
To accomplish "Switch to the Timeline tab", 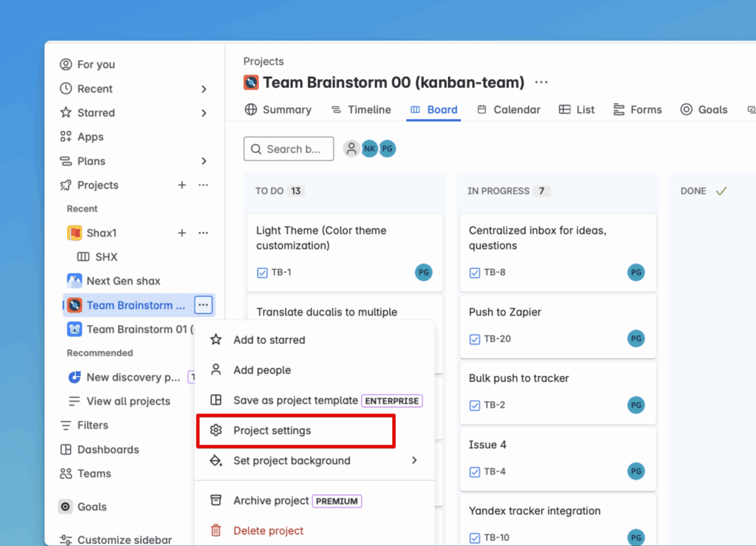I will tap(360, 109).
